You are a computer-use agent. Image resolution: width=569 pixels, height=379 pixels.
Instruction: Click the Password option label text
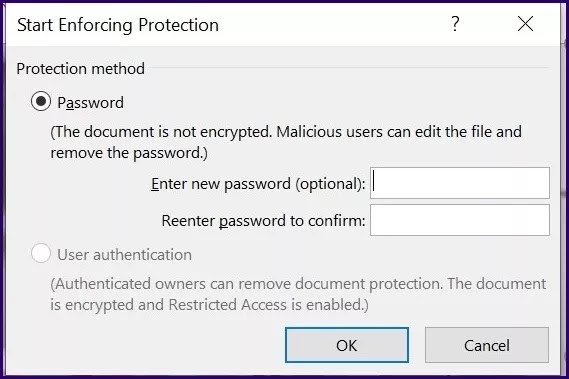(91, 103)
